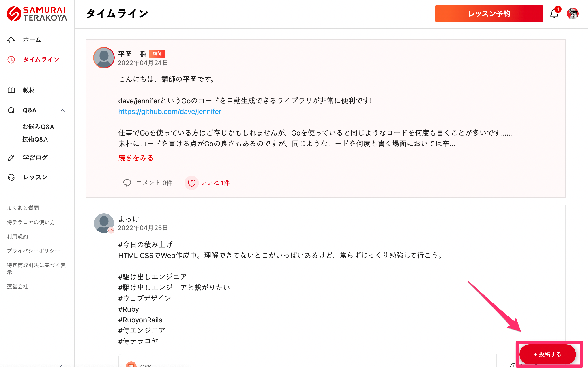Open お悩みQ&A submenu item
588x377 pixels.
click(38, 127)
